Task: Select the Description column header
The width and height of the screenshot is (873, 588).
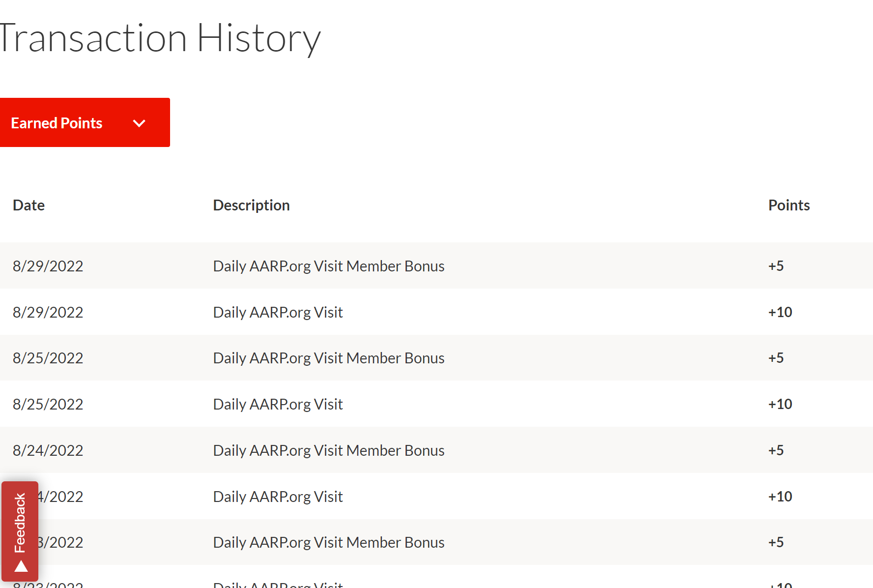Action: click(x=251, y=205)
